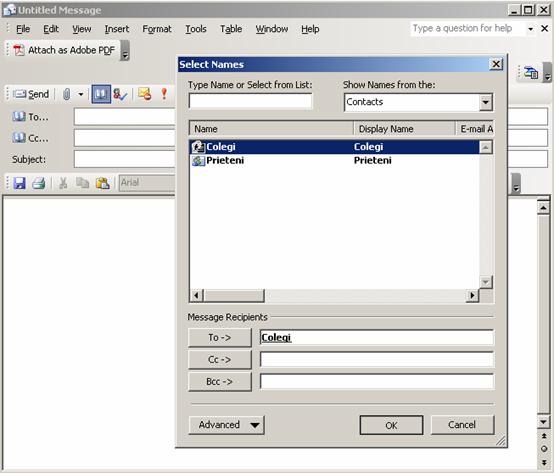
Task: Click the Bcc -> button
Action: pos(220,382)
